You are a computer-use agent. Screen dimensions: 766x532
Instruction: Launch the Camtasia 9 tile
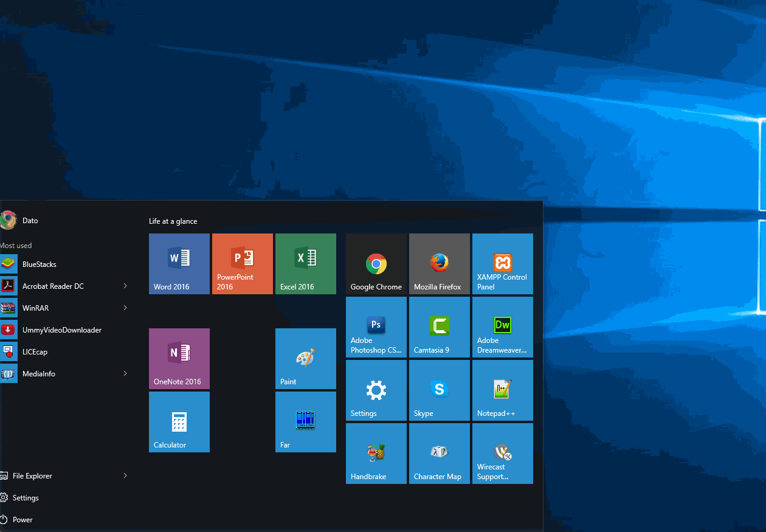440,327
